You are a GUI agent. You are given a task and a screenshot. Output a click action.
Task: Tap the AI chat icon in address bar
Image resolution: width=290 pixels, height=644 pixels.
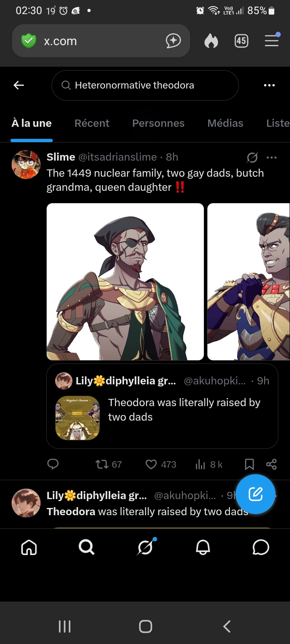(x=173, y=41)
